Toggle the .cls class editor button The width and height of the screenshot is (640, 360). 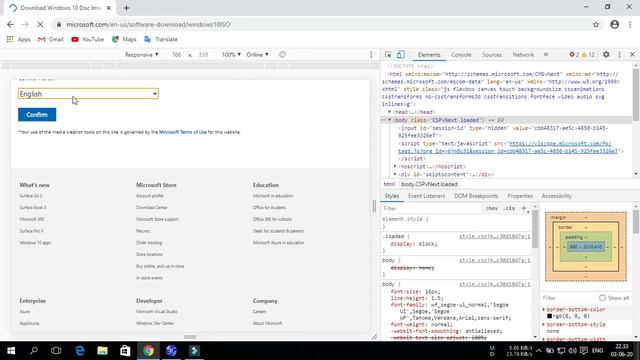click(509, 208)
